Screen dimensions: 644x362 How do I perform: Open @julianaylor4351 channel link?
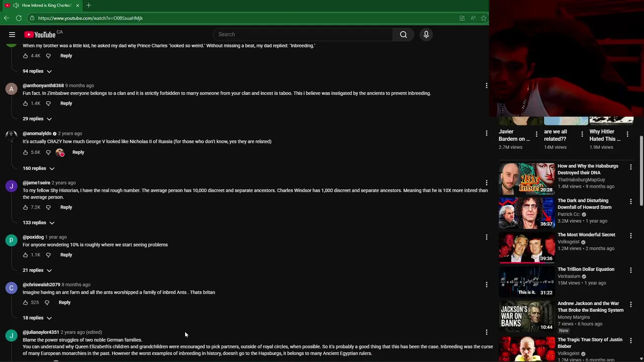pyautogui.click(x=41, y=332)
